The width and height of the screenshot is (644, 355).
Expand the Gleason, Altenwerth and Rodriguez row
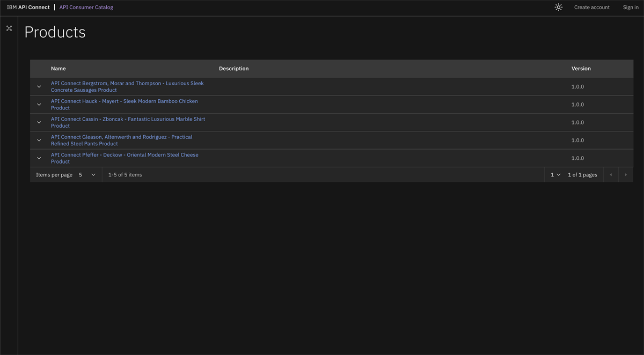[x=39, y=140]
